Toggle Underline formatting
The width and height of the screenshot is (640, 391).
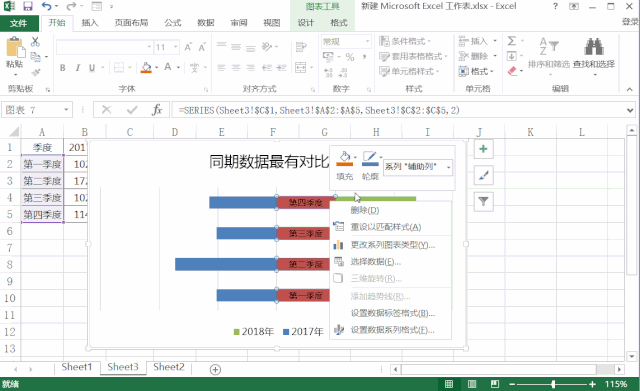[x=92, y=68]
